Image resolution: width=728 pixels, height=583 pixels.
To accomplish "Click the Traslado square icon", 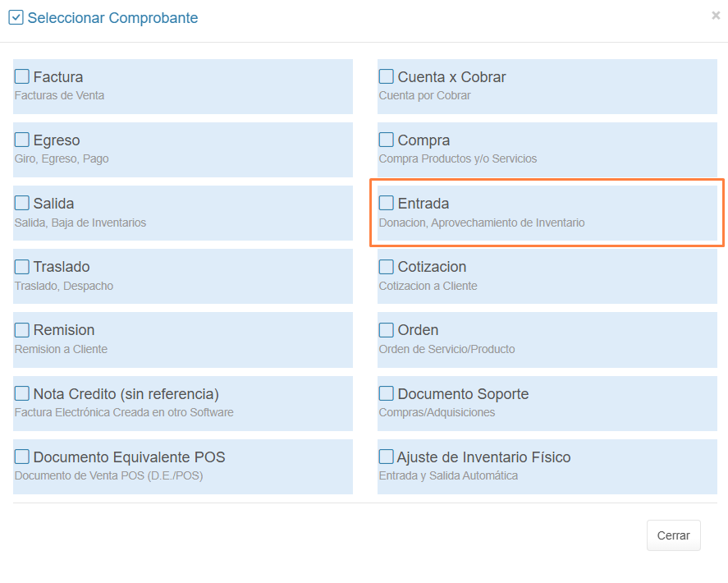I will coord(22,266).
